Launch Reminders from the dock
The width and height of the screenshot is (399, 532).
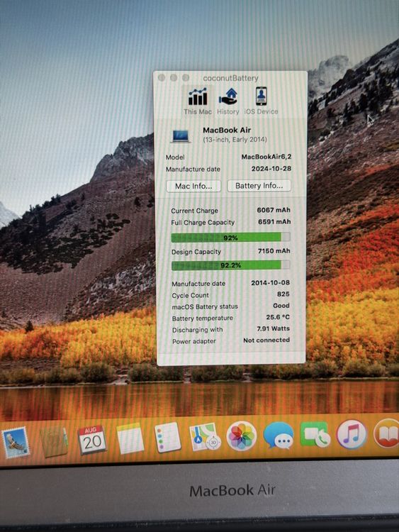pyautogui.click(x=167, y=438)
